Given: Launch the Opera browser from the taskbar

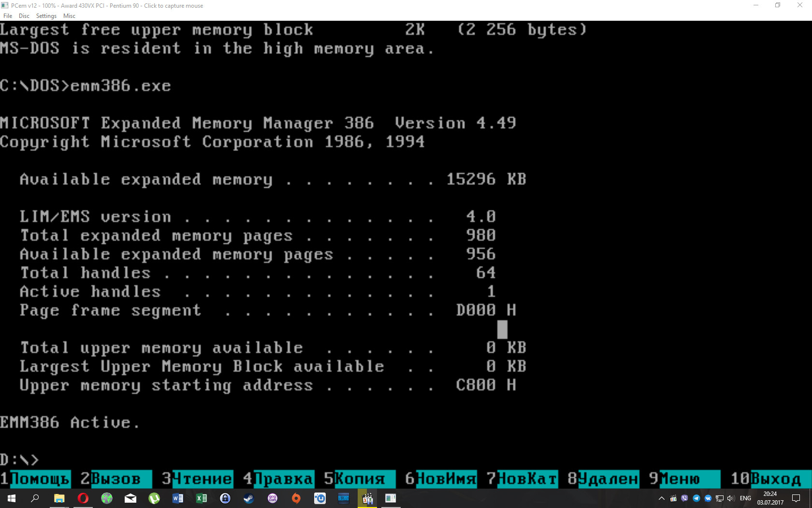Looking at the screenshot, I should 83,498.
